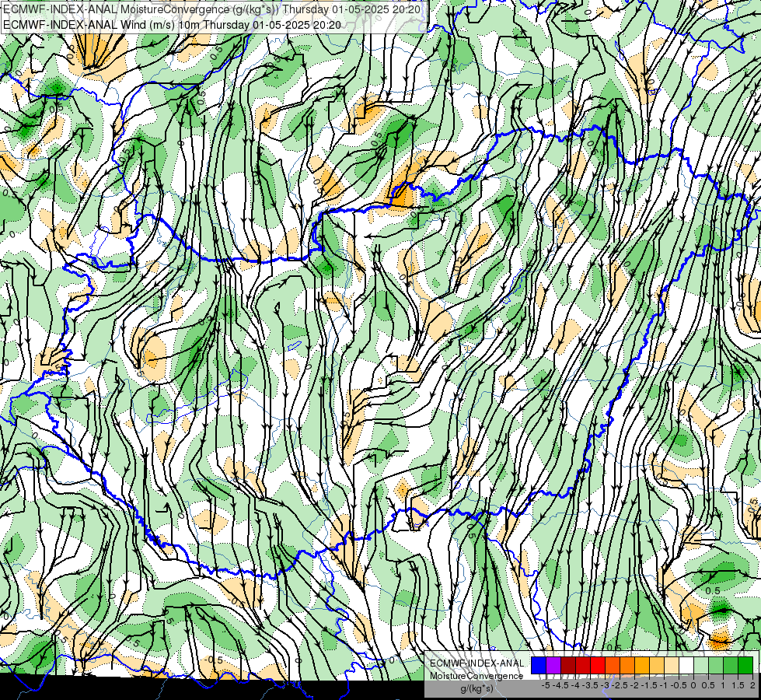Click the legend's MoistureConvergence label
This screenshot has height=700, width=761.
pyautogui.click(x=476, y=676)
